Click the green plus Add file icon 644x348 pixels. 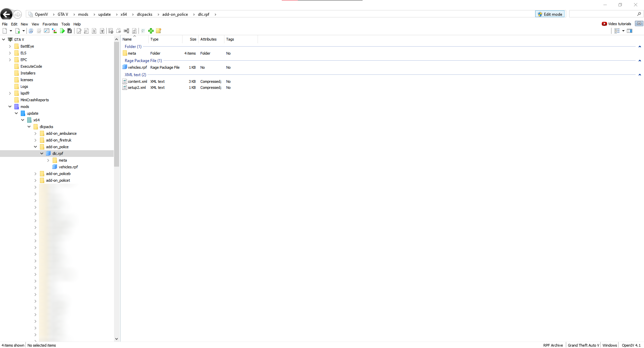pos(151,31)
